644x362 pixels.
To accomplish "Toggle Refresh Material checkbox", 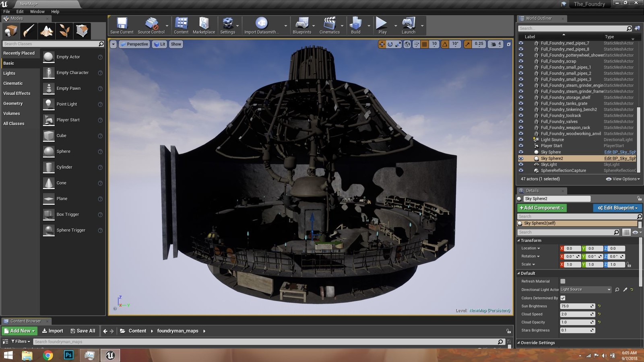I will pyautogui.click(x=563, y=281).
